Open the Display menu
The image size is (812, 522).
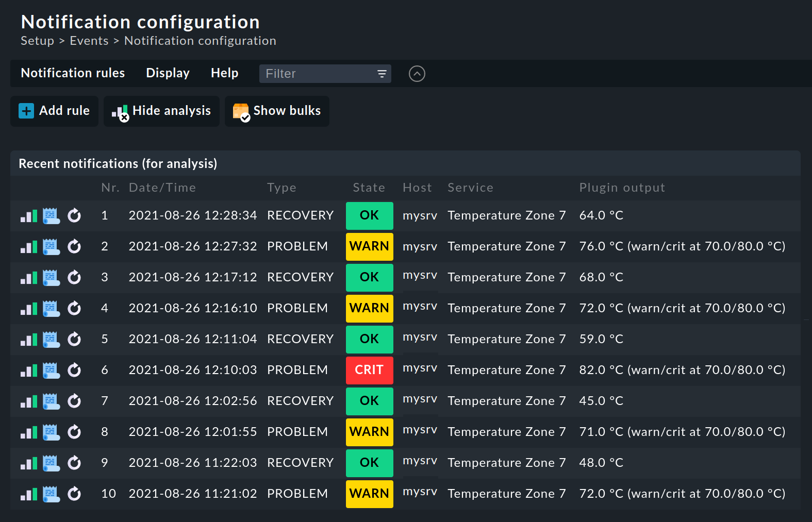pyautogui.click(x=168, y=73)
